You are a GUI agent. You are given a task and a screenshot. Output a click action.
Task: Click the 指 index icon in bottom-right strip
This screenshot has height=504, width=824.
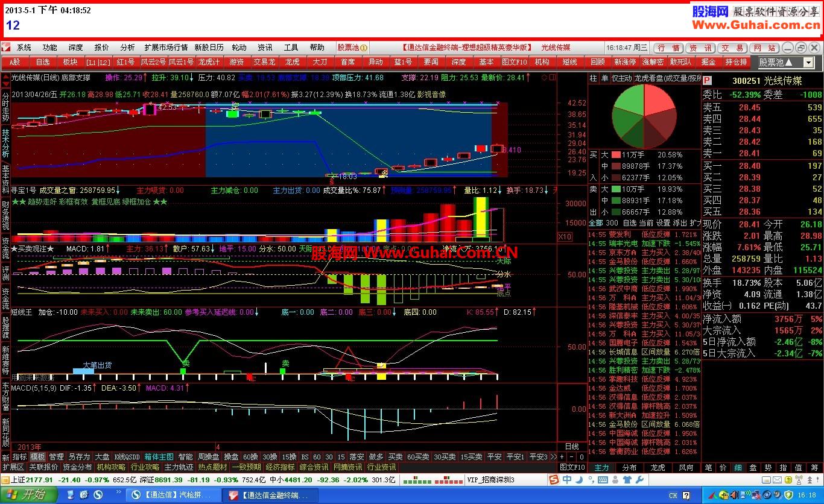click(x=784, y=467)
